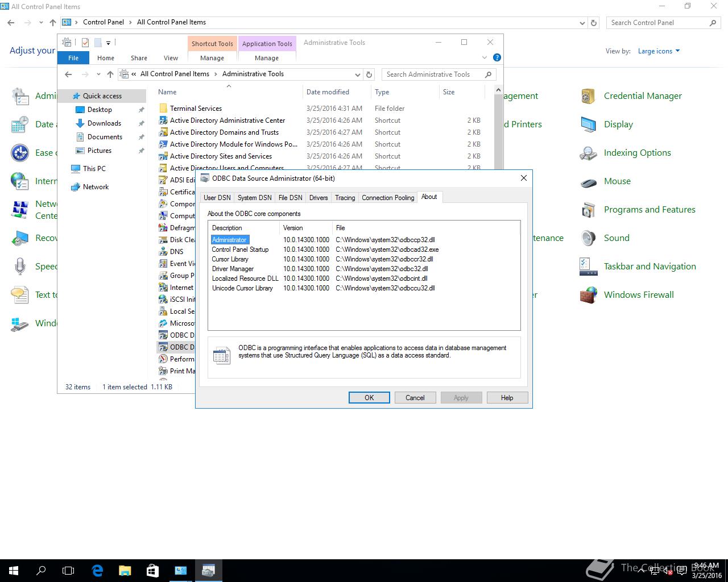This screenshot has height=582, width=728.
Task: Open Credential Manager icon in Control Panel
Action: pos(588,96)
